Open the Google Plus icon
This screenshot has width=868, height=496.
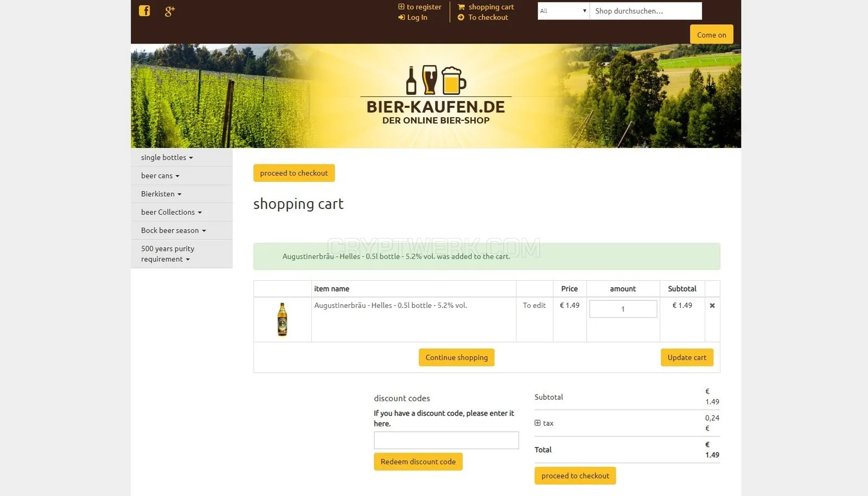(170, 11)
